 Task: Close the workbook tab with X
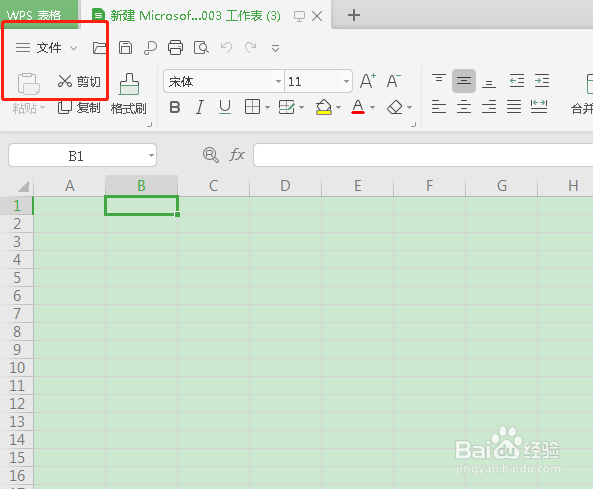(x=317, y=16)
